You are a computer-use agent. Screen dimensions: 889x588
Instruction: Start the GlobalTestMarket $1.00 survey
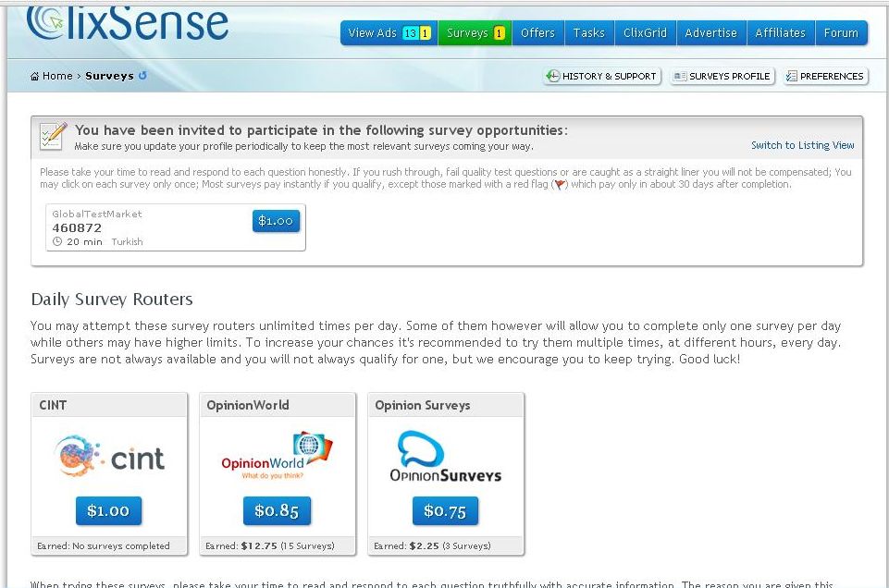275,221
